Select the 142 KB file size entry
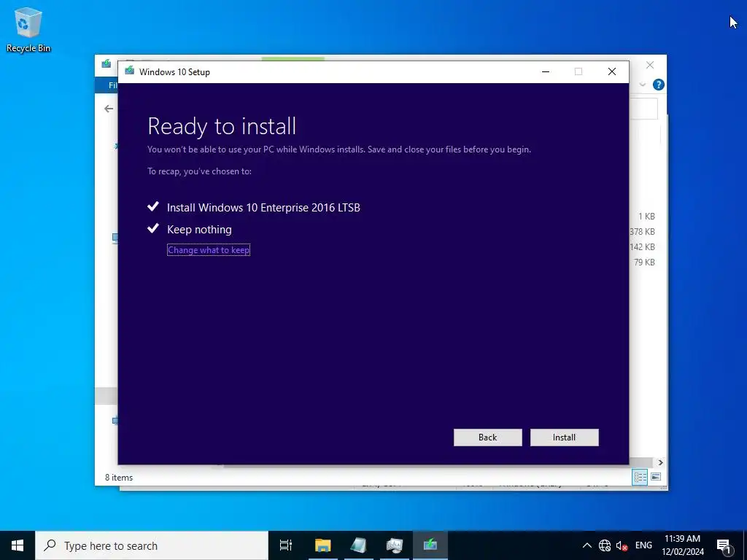747x560 pixels. [x=642, y=246]
